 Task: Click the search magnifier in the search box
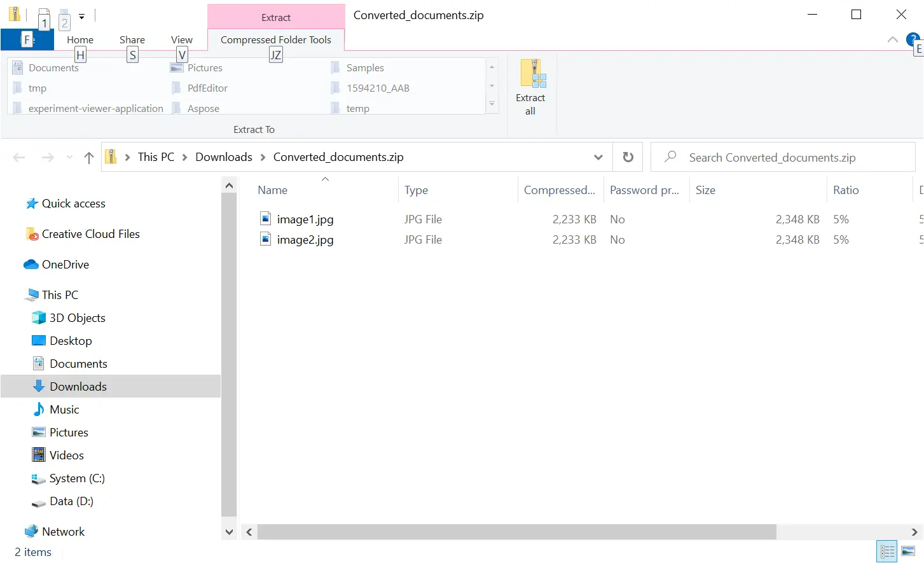(670, 156)
